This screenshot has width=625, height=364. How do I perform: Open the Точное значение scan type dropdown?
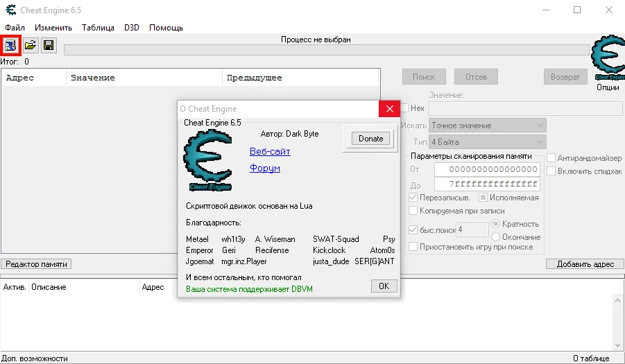click(487, 125)
